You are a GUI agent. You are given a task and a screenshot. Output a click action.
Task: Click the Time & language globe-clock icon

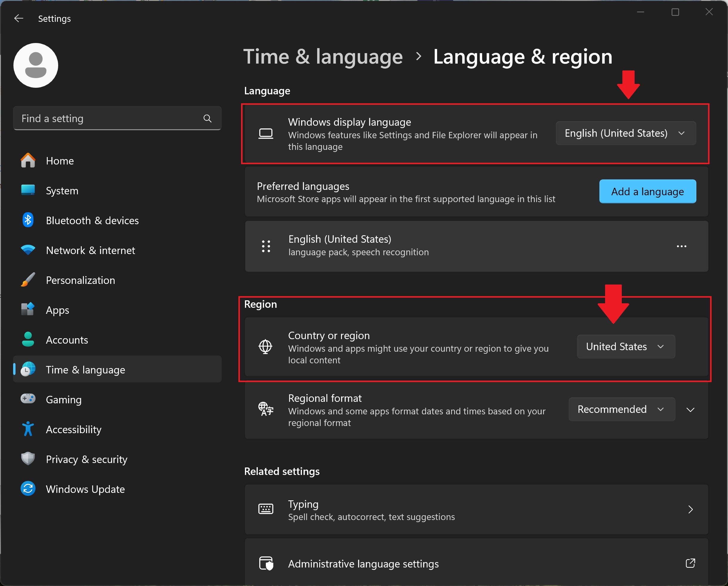pyautogui.click(x=28, y=369)
